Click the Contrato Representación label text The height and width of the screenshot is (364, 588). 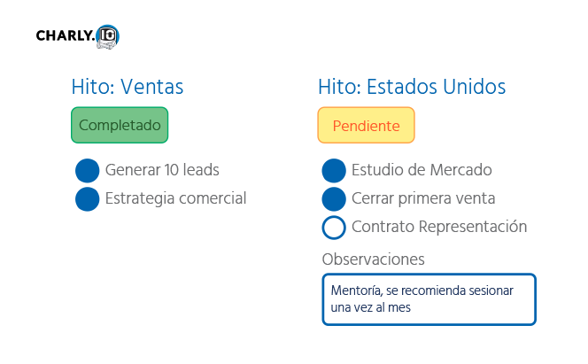[439, 227]
